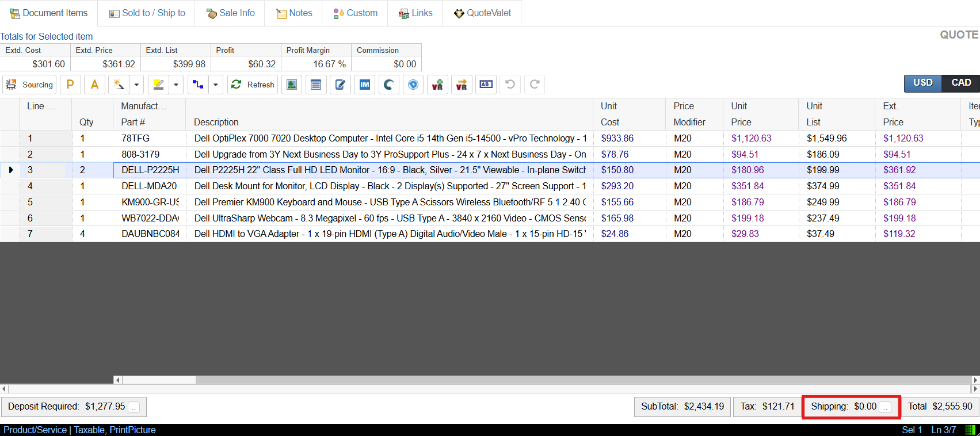Viewport: 980px width, 436px height.
Task: Expand the highlighter color dropdown arrow
Action: [x=176, y=85]
